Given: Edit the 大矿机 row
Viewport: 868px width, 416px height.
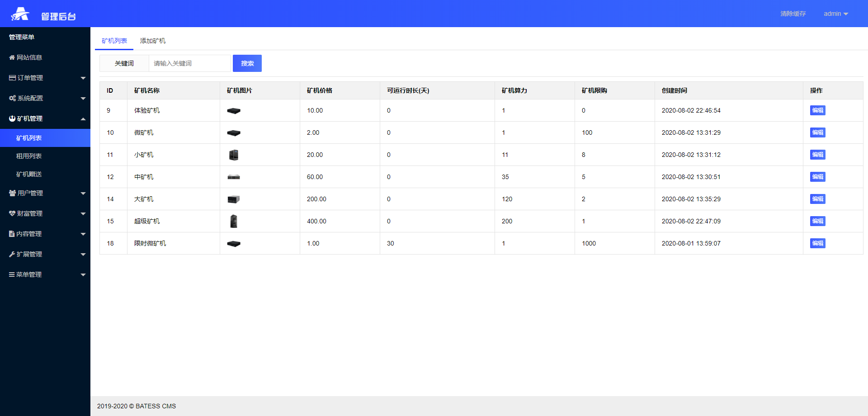Looking at the screenshot, I should [818, 199].
